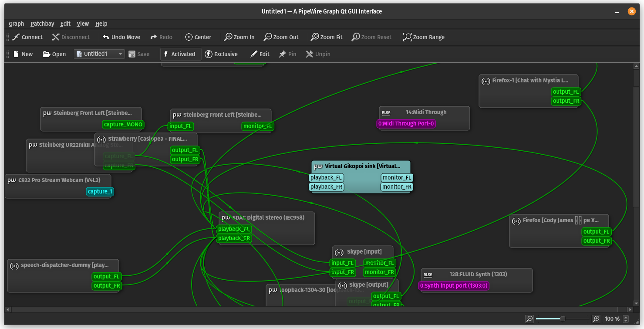The width and height of the screenshot is (644, 329).
Task: Select Skype [Input] input_FL port
Action: pos(342,263)
